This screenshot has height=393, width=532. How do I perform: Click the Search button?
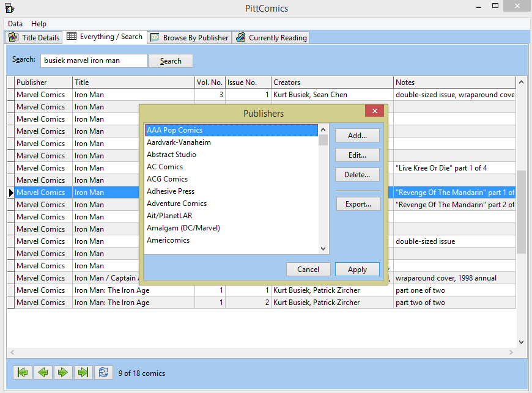[171, 61]
